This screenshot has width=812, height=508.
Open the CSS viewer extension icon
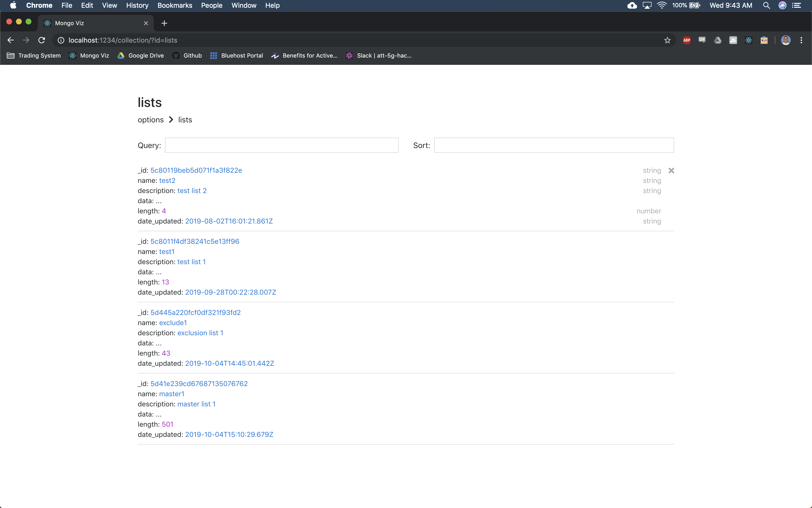click(702, 40)
